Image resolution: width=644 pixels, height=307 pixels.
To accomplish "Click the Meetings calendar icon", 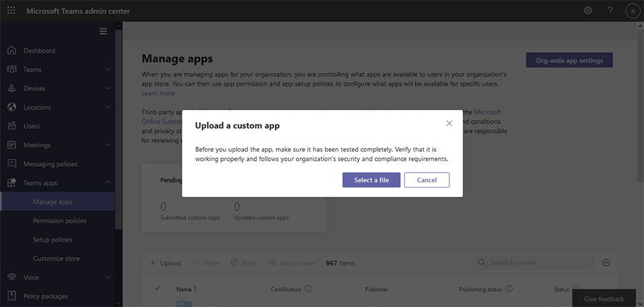I will 12,145.
